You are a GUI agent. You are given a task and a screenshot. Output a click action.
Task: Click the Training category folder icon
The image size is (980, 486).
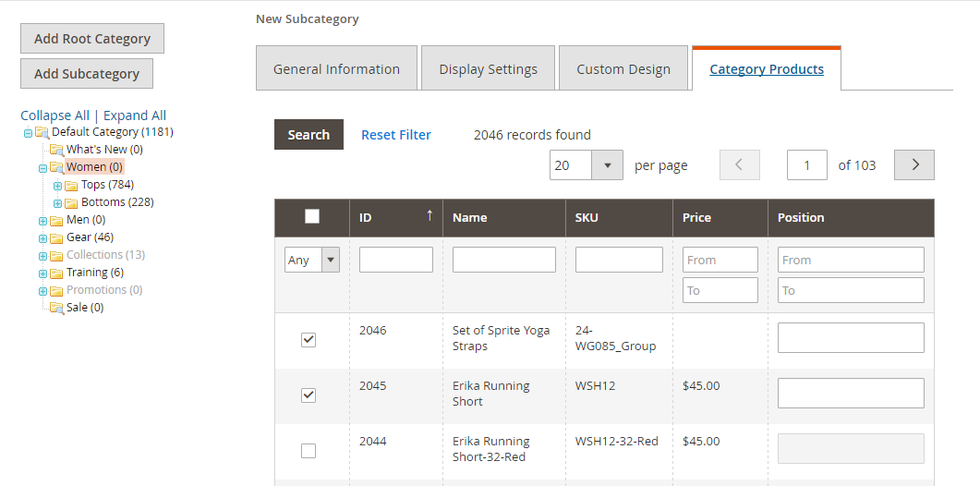(56, 273)
